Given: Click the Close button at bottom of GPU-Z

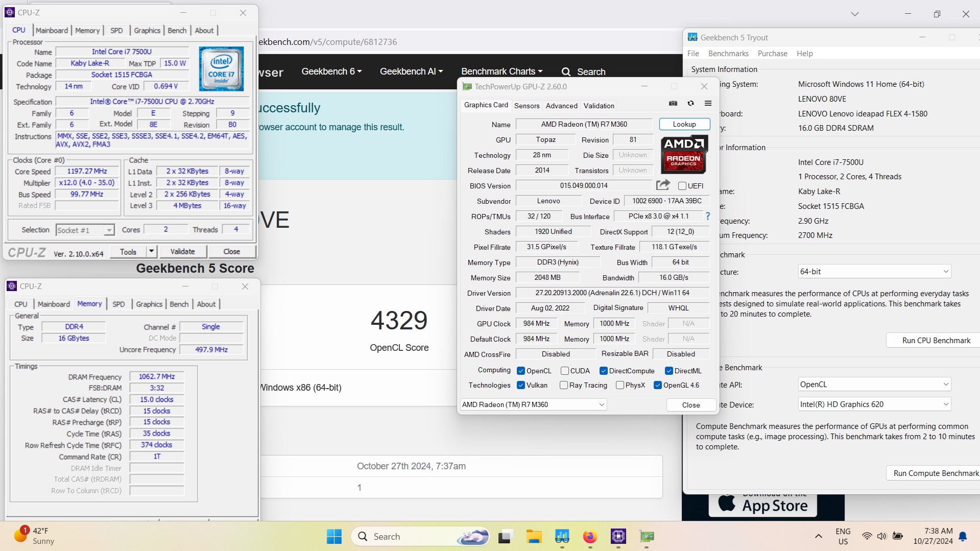Looking at the screenshot, I should coord(691,405).
